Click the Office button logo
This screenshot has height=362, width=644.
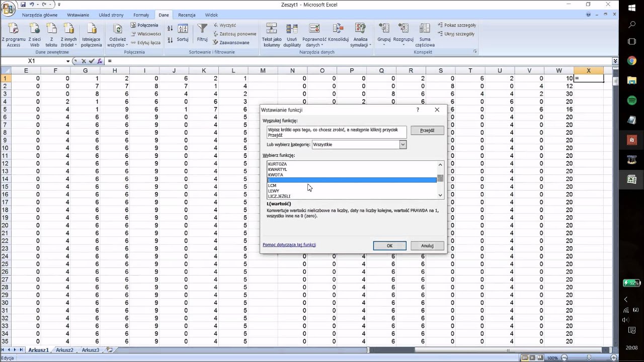coord(8,8)
